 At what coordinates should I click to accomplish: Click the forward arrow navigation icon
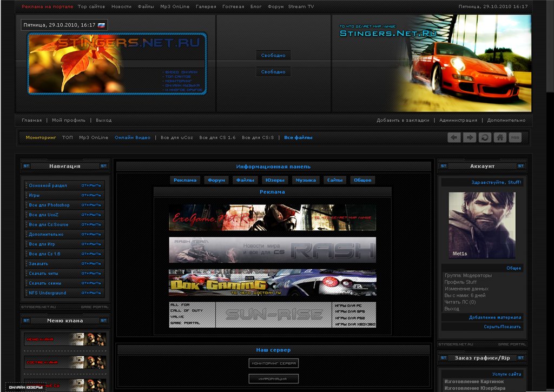(469, 138)
